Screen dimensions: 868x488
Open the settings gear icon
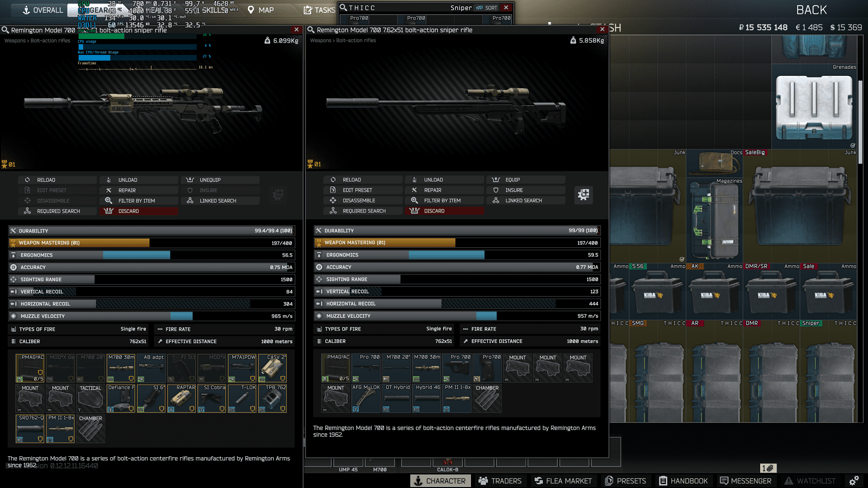[x=854, y=481]
